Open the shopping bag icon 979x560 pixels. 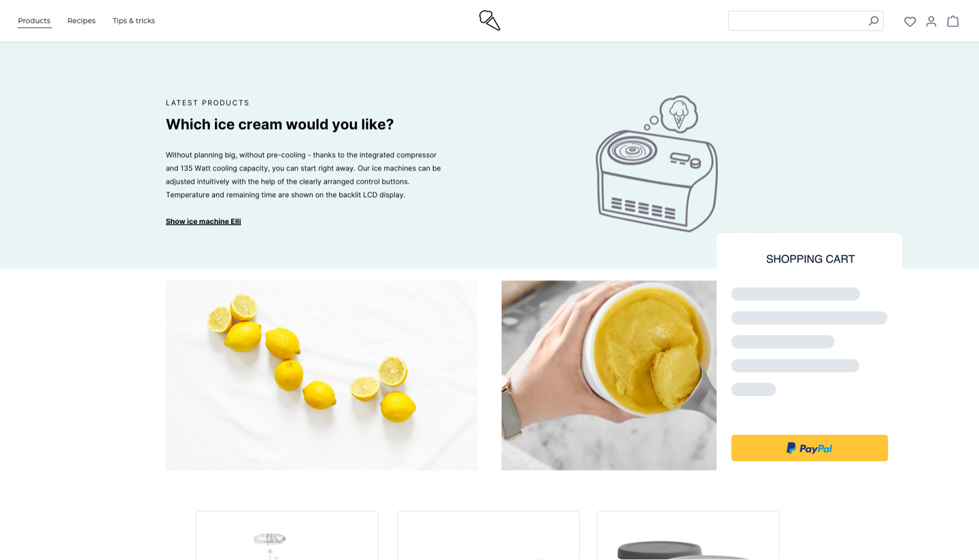[x=953, y=21]
